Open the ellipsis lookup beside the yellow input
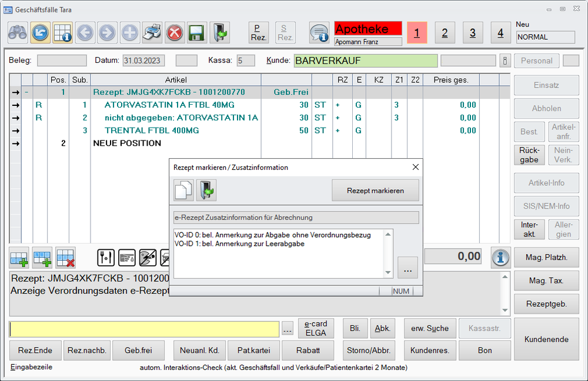Screen dimensions: 588x381 click(x=287, y=329)
